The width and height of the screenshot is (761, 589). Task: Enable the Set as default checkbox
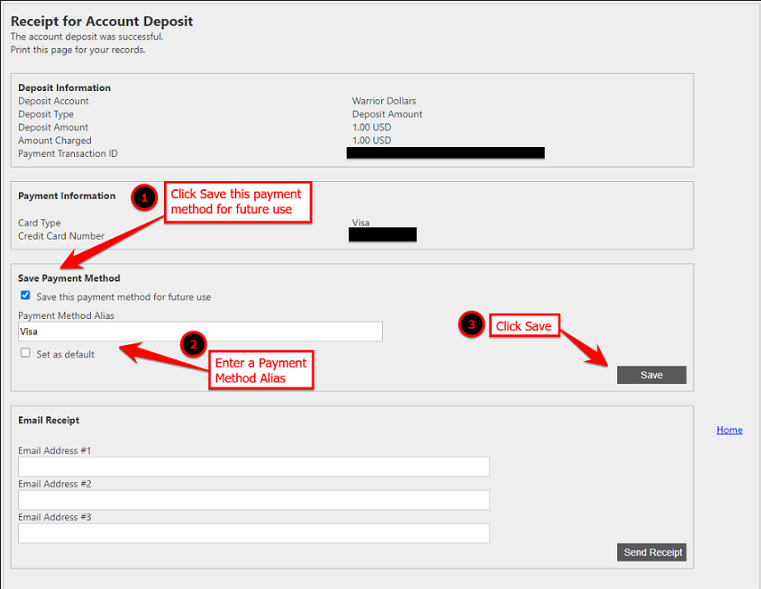pyautogui.click(x=26, y=353)
